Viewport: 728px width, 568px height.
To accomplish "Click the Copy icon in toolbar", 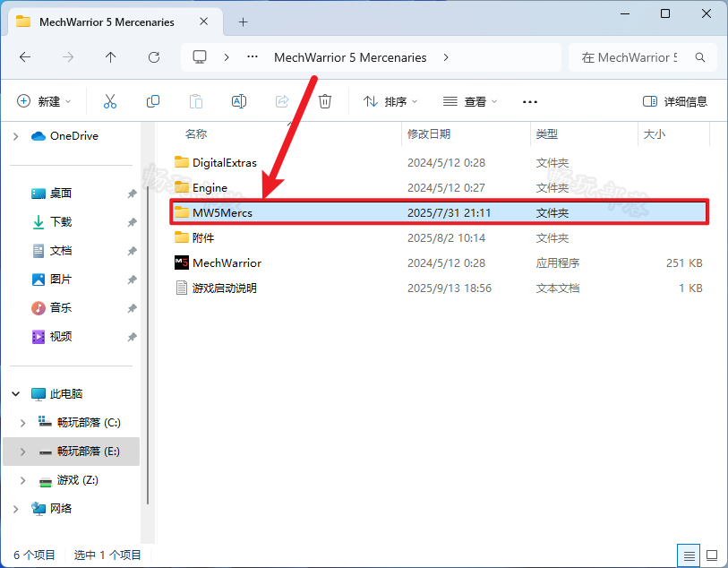I will coord(153,101).
